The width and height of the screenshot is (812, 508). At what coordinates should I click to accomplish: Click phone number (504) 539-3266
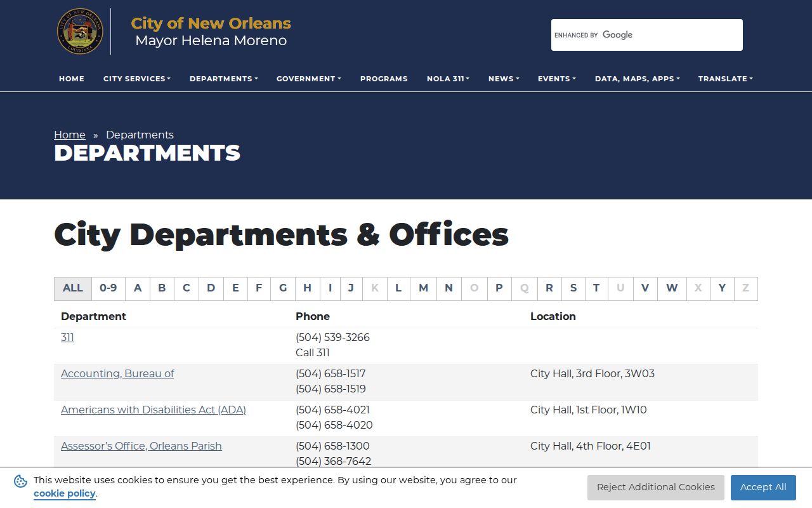332,337
